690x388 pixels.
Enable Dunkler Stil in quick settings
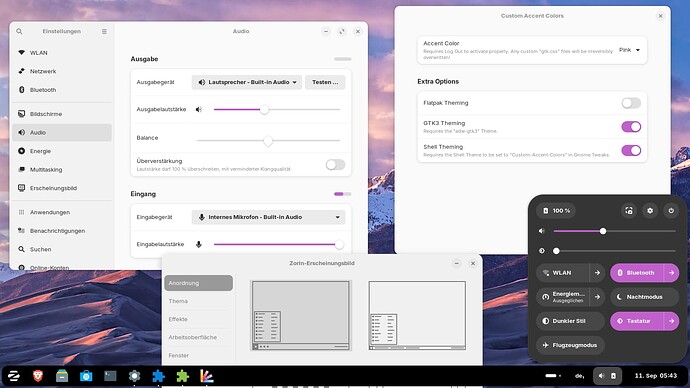570,321
